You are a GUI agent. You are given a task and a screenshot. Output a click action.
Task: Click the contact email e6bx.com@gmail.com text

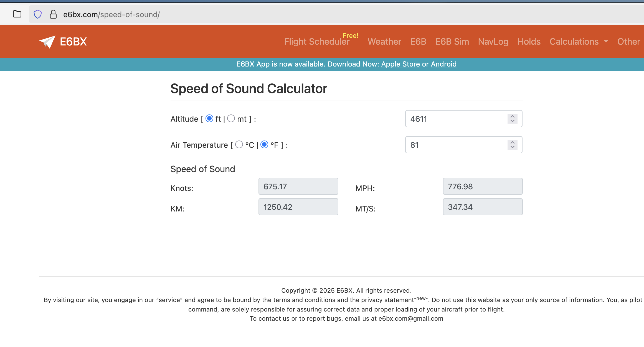(x=411, y=318)
